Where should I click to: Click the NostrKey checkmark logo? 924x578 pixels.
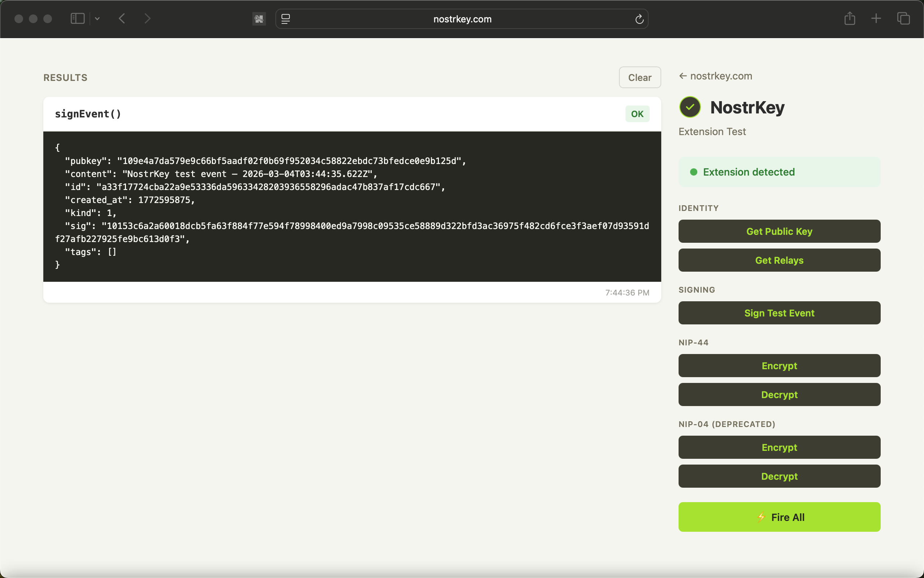coord(690,107)
